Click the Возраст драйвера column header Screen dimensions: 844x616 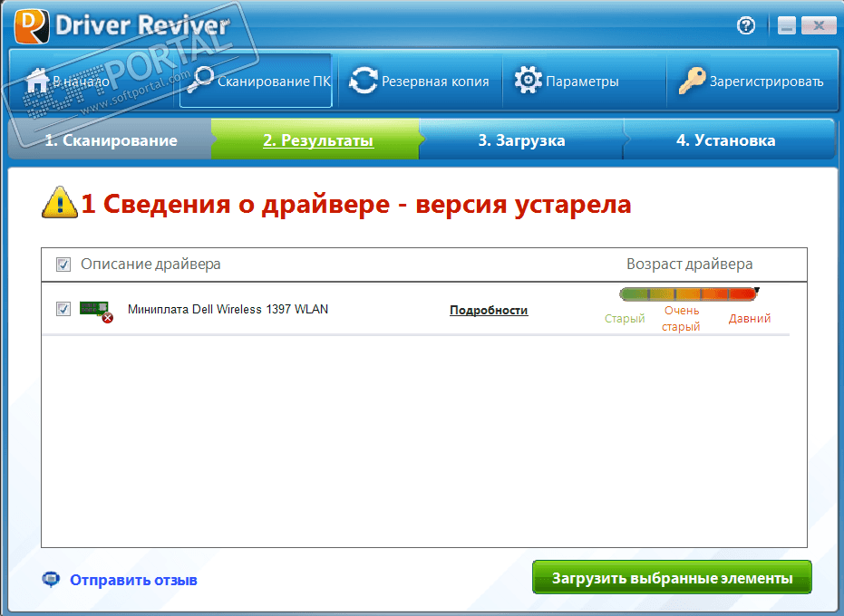pyautogui.click(x=690, y=265)
